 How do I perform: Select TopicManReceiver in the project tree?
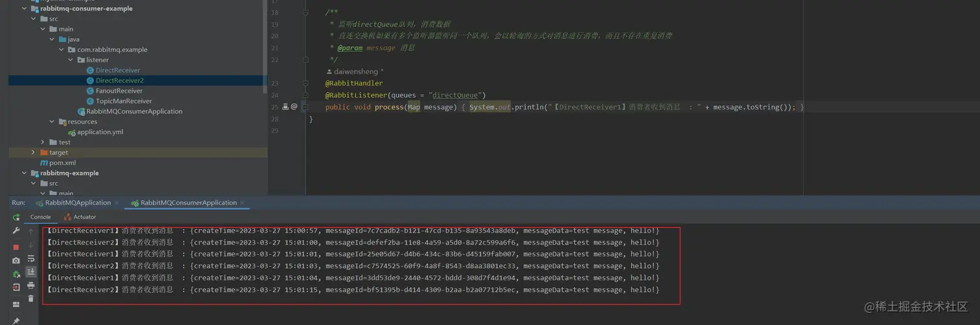tap(124, 101)
